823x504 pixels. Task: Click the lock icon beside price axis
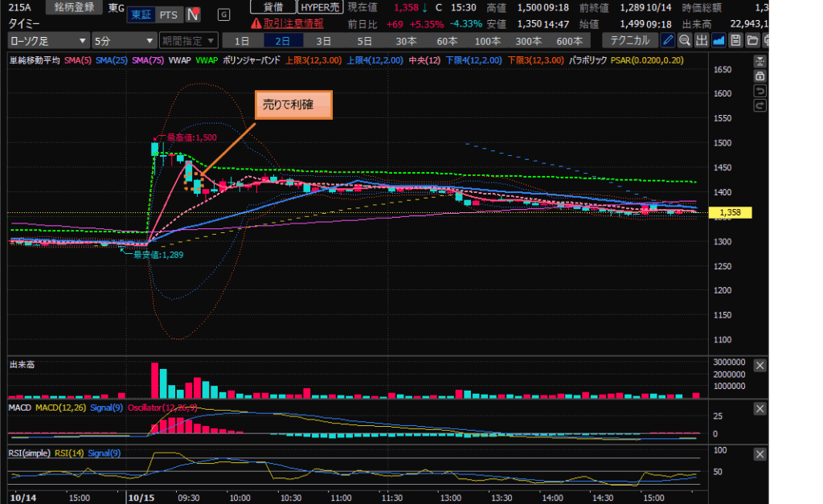[760, 75]
